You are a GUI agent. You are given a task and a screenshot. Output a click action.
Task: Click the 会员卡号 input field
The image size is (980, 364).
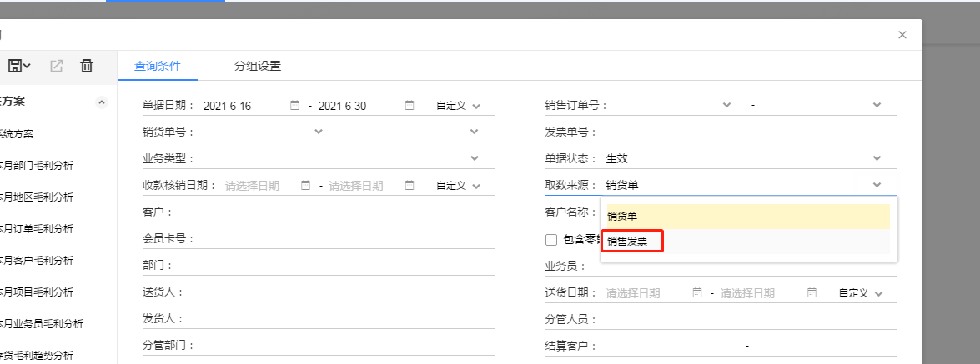pyautogui.click(x=345, y=239)
